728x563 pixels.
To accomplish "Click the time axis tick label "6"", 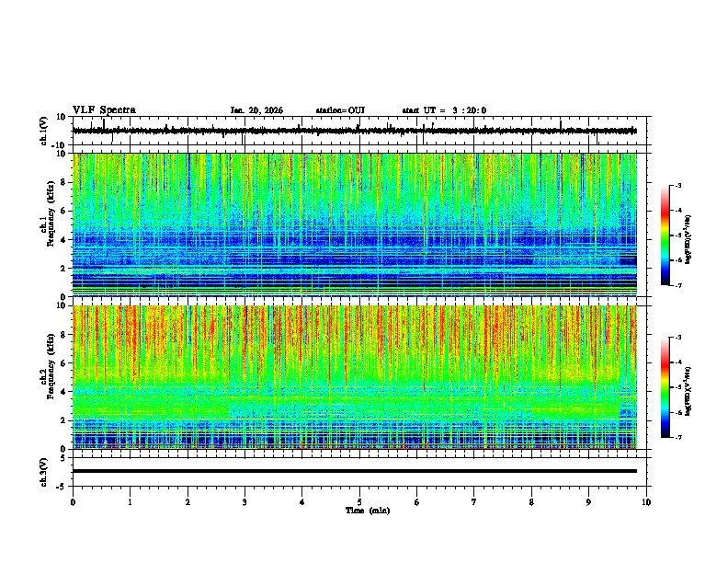I will (x=417, y=502).
